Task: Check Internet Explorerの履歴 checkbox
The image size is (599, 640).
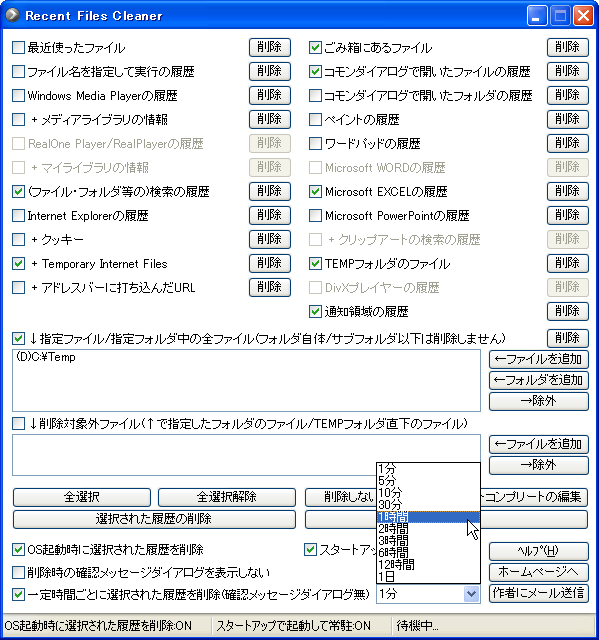Action: pos(18,216)
